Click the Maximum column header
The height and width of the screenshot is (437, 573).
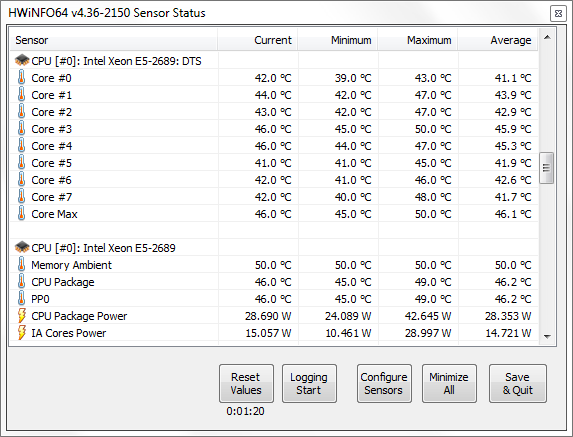pos(418,40)
